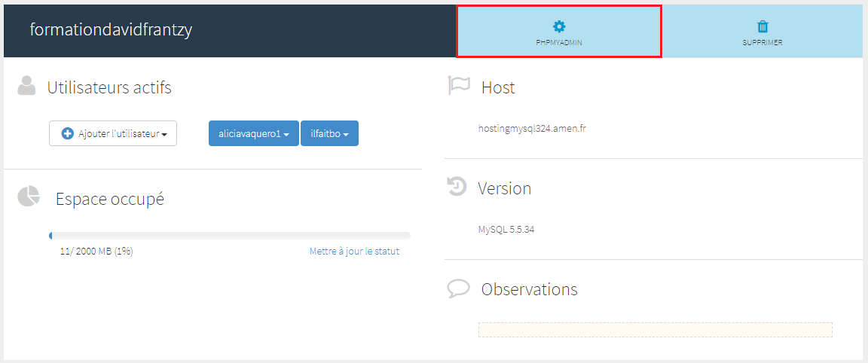Viewport: 868px width, 363px height.
Task: Click the trash can delete icon
Action: [x=763, y=26]
